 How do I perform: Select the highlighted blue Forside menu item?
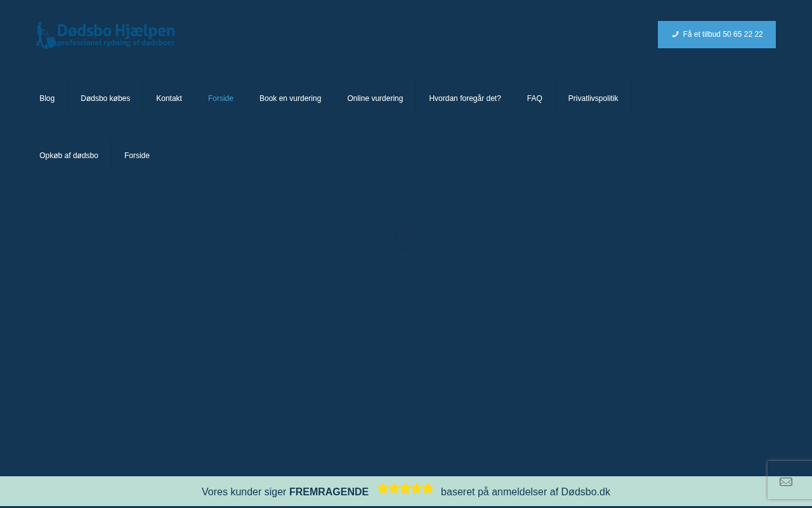coord(221,98)
